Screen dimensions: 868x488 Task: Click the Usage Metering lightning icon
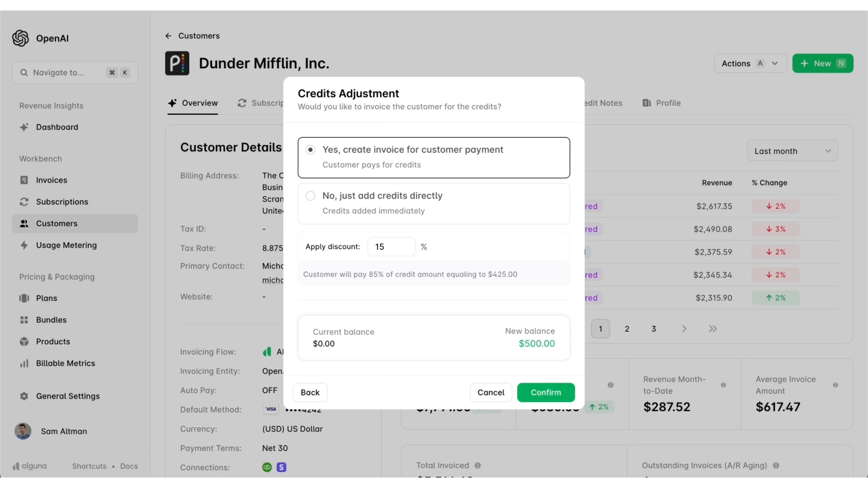24,245
